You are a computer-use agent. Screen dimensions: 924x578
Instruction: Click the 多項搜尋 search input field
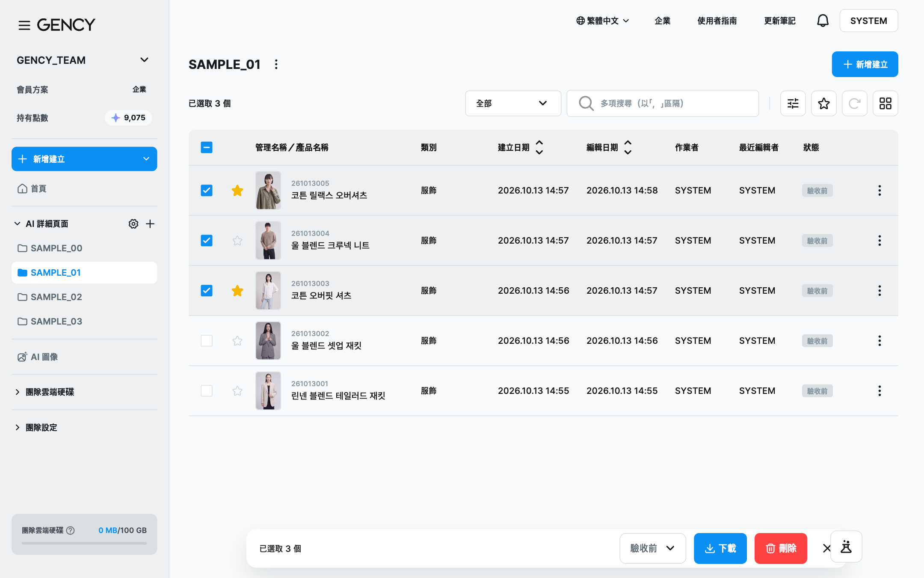tap(663, 103)
